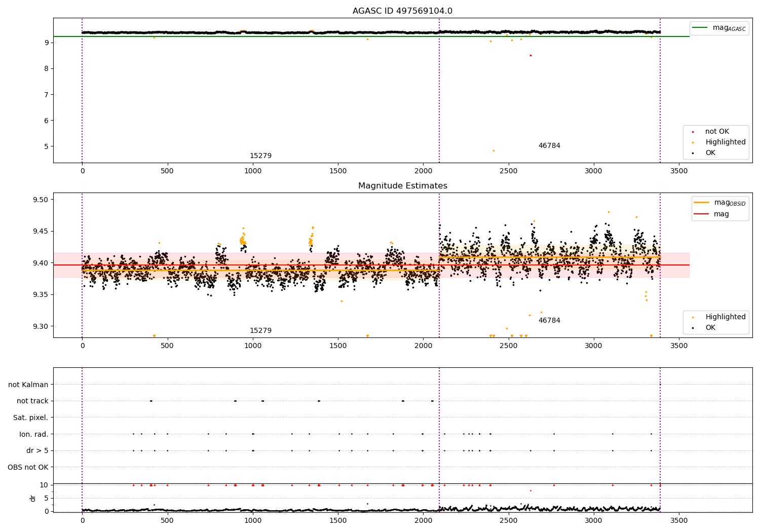This screenshot has width=760, height=532.
Task: Click the vertical 'dr' axis label
Action: [x=33, y=498]
